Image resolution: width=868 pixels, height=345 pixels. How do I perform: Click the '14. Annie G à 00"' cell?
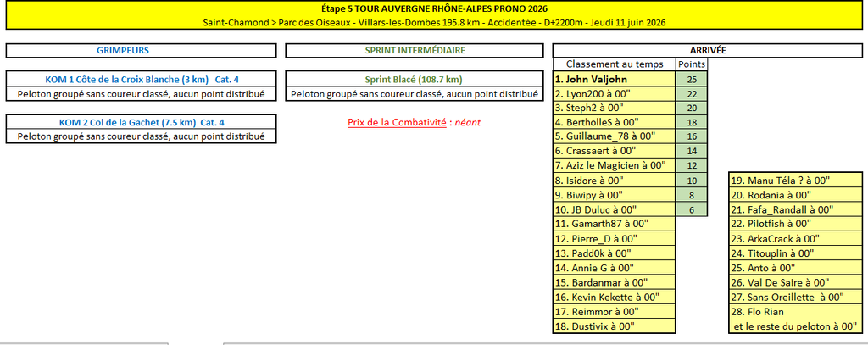[615, 268]
